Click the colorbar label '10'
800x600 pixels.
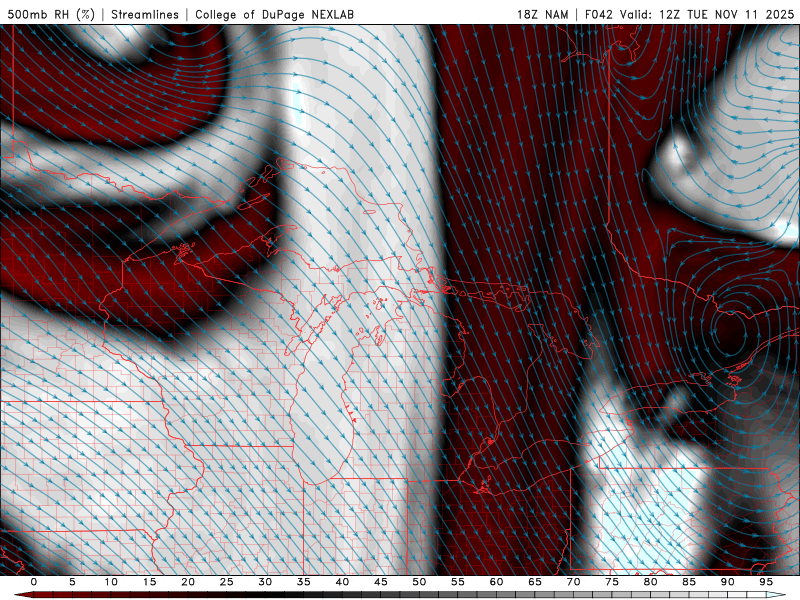tap(111, 582)
